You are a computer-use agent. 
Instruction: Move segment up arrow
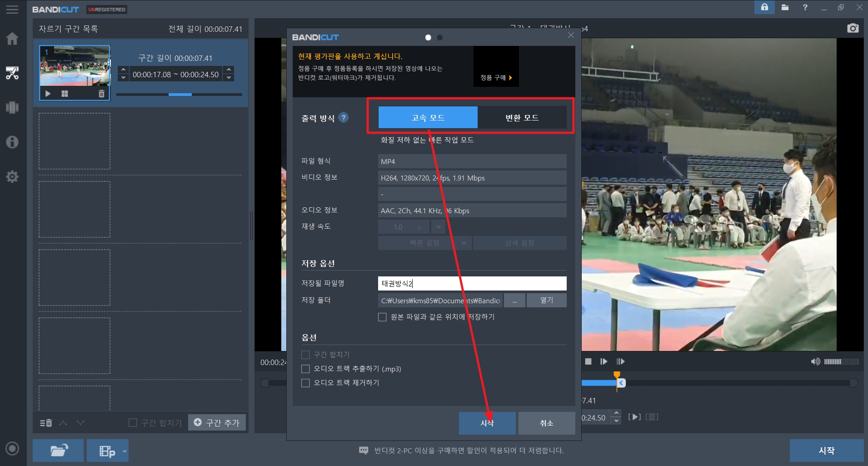pos(63,423)
